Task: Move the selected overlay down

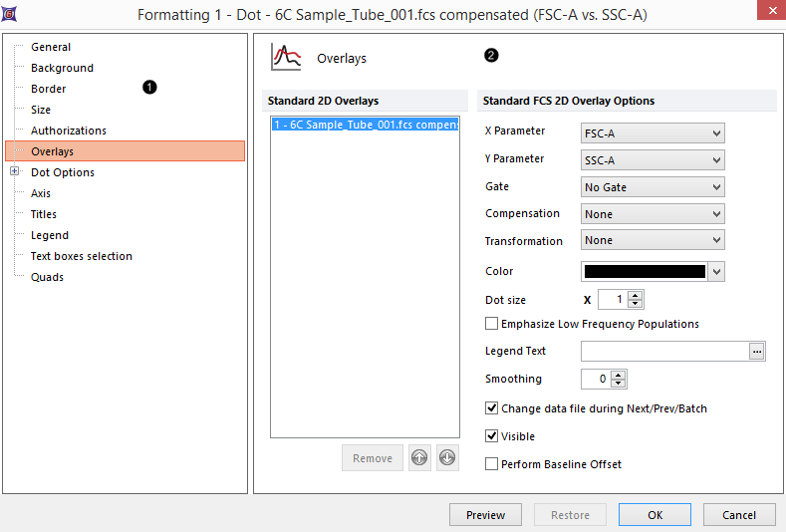Action: coord(447,458)
